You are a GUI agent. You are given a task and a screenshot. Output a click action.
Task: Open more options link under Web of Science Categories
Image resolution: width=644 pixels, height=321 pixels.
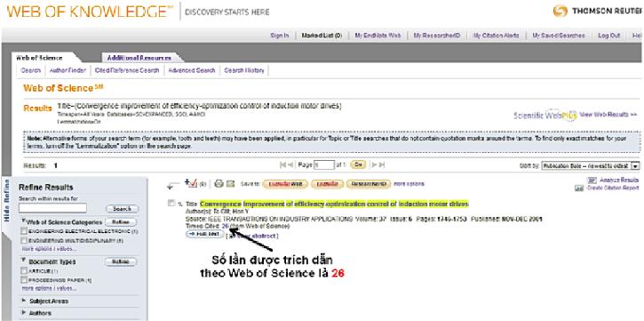click(x=49, y=249)
